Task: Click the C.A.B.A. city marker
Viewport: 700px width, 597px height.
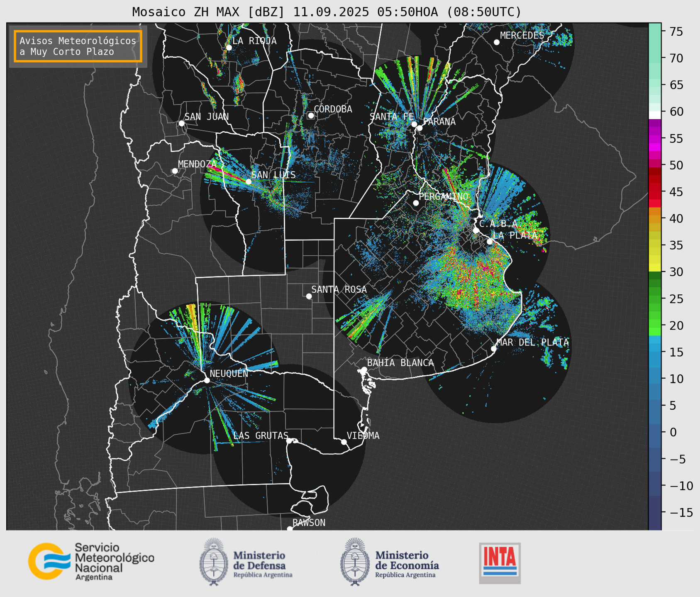Action: tap(476, 230)
